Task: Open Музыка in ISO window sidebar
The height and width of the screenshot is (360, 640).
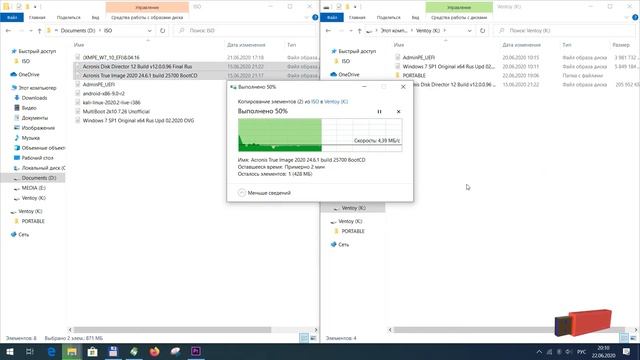Action: (x=31, y=138)
